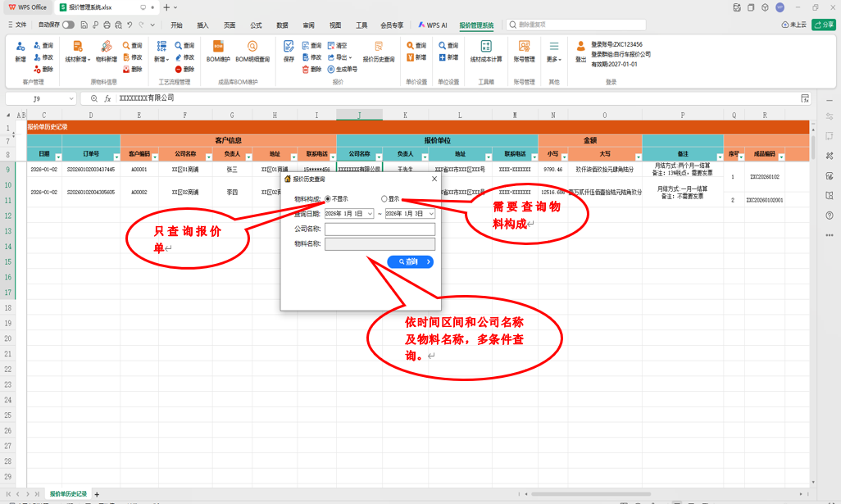The image size is (841, 504).
Task: Launch the 线材成本计算 calculator
Action: click(486, 52)
